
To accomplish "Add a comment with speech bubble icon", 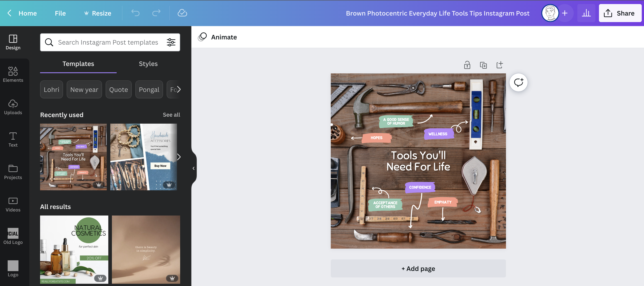I will tap(518, 82).
